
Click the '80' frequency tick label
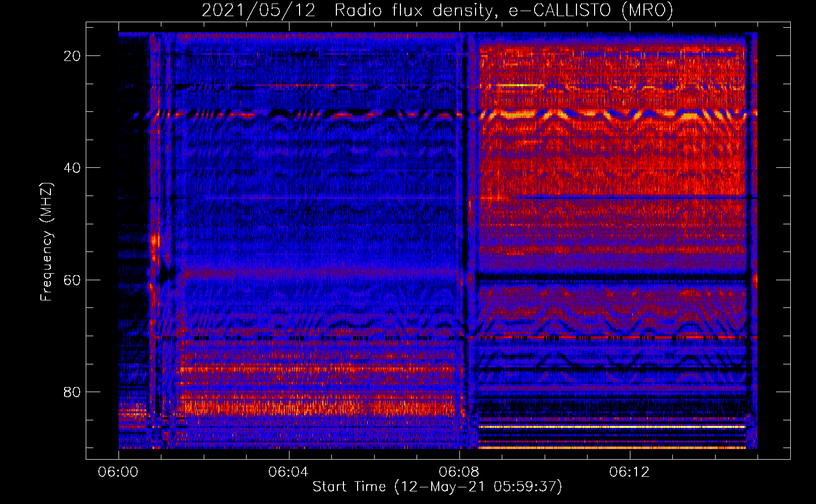[73, 392]
